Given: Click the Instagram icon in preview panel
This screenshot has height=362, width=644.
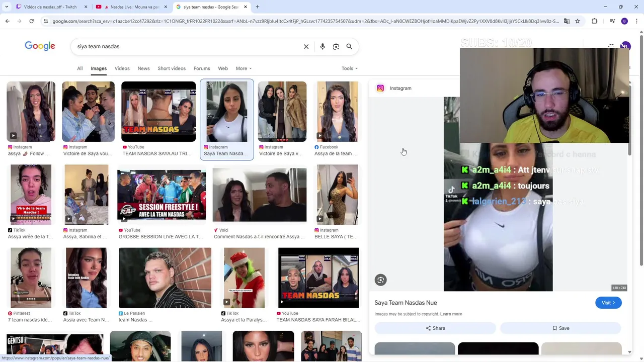Looking at the screenshot, I should coord(380,88).
